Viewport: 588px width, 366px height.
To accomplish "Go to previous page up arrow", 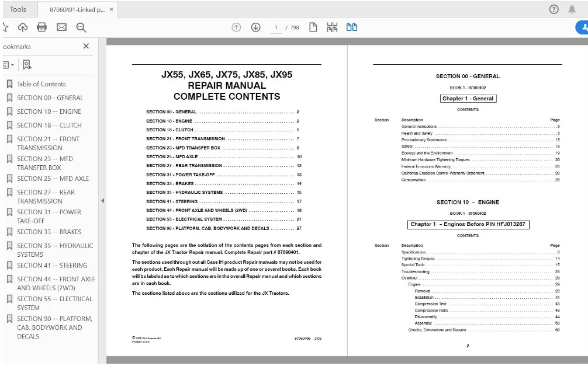I will tap(236, 27).
